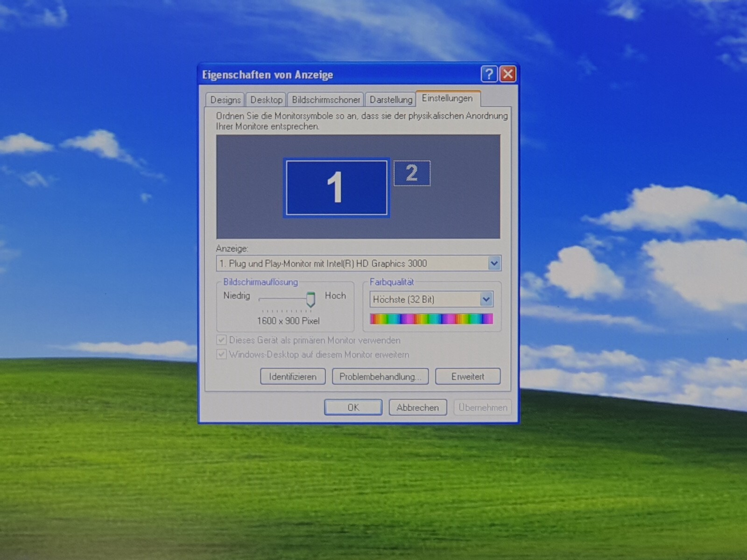Click the 'Hoch' label of resolution slider
The width and height of the screenshot is (747, 560).
[335, 296]
